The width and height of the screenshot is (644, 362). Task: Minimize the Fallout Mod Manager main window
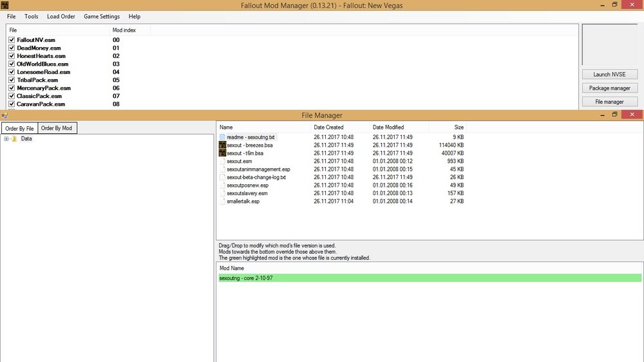[x=603, y=5]
